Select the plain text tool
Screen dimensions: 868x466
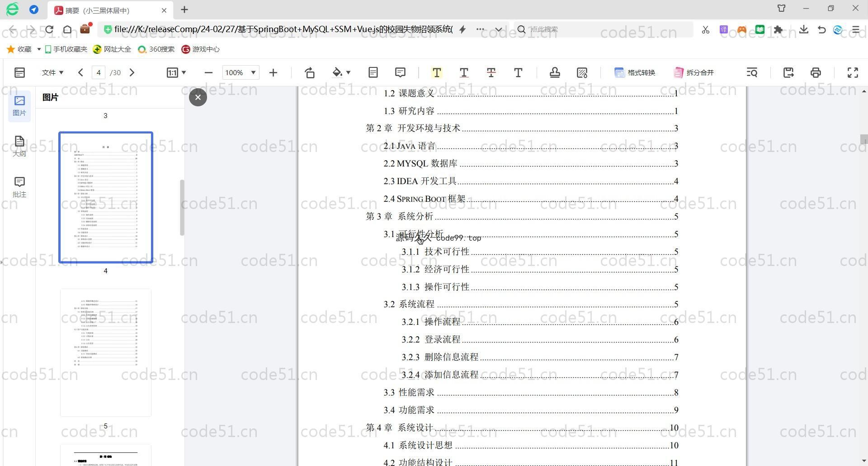(518, 72)
